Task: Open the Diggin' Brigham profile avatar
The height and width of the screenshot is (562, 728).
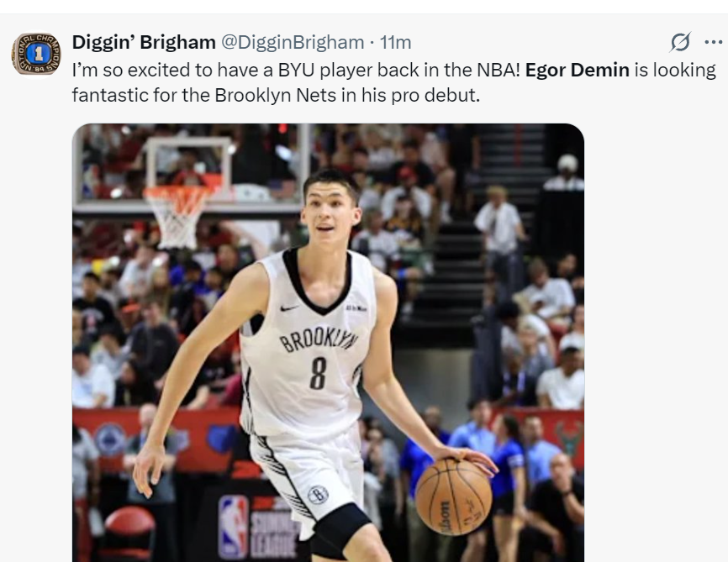Action: [36, 55]
